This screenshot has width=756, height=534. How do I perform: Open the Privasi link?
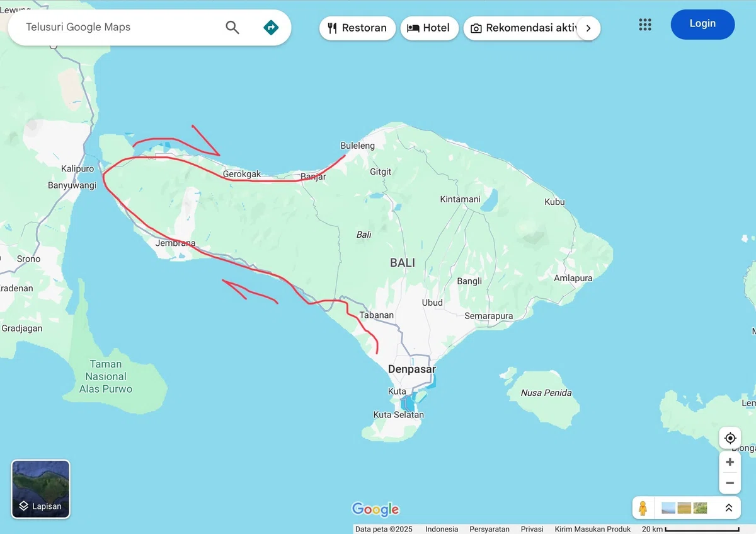pyautogui.click(x=532, y=529)
